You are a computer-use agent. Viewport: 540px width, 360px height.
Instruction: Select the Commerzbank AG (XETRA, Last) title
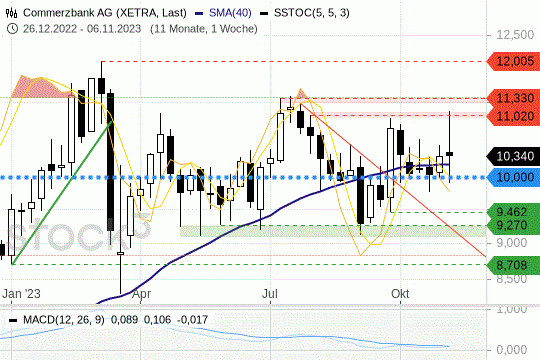click(x=105, y=13)
